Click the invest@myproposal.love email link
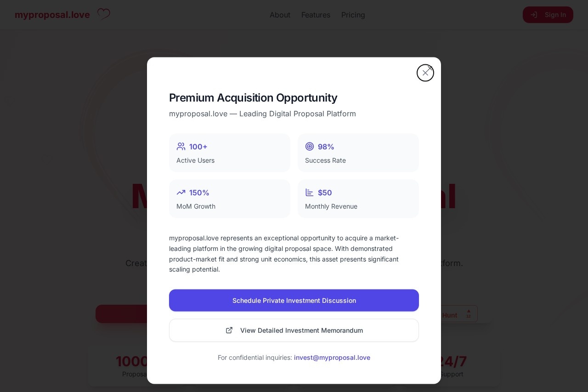 332,358
